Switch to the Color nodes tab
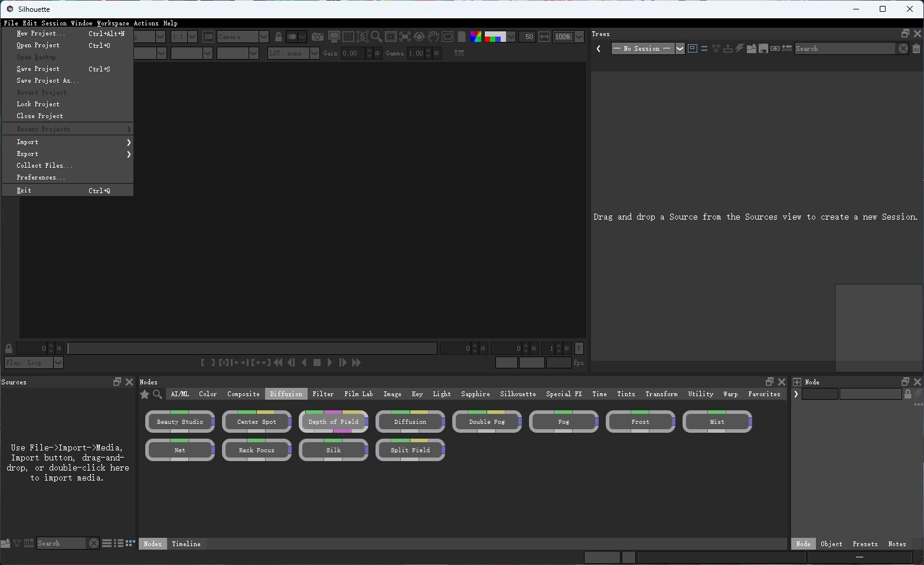The height and width of the screenshot is (565, 924). point(208,394)
